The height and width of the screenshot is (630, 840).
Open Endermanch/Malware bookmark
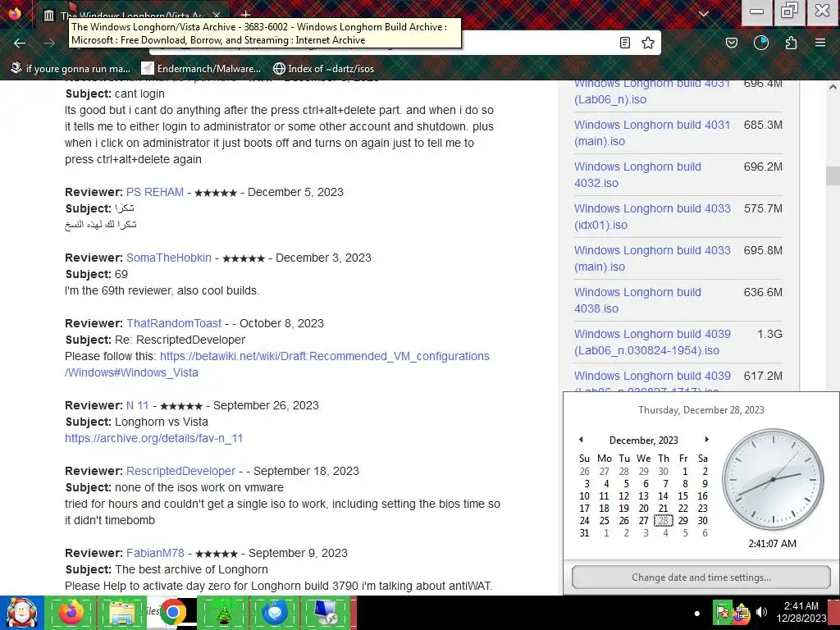(201, 69)
